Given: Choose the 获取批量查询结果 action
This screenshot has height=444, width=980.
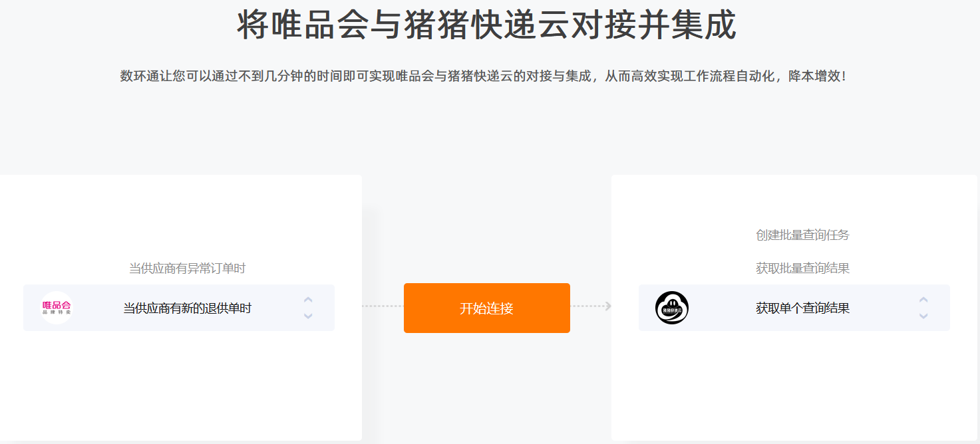Looking at the screenshot, I should (802, 269).
